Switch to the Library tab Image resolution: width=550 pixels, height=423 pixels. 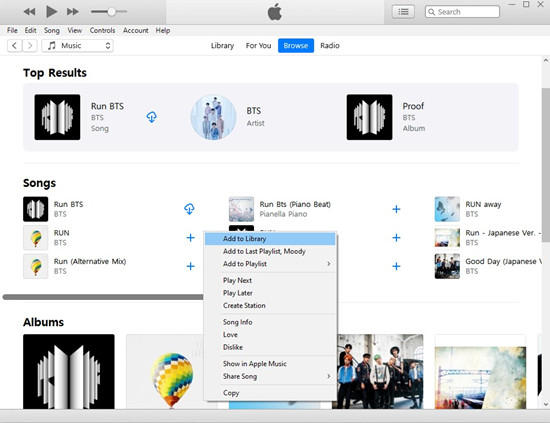(x=222, y=46)
